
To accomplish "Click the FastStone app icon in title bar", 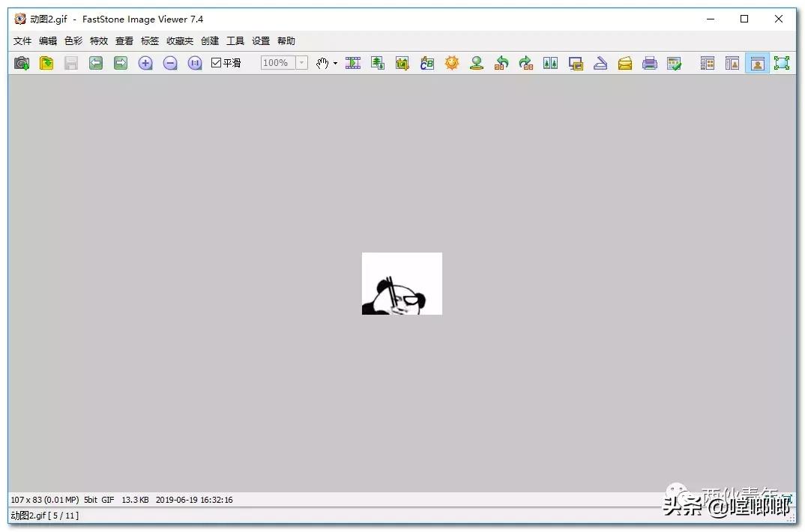I will tap(20, 19).
